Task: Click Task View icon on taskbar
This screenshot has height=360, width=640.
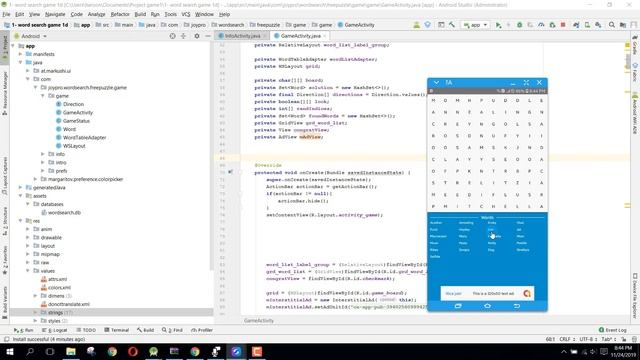Action: [50, 351]
